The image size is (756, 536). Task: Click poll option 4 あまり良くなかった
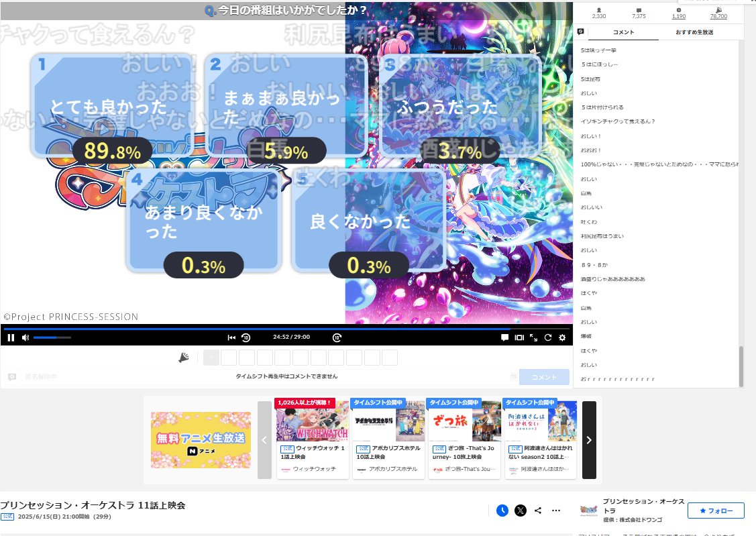point(203,219)
